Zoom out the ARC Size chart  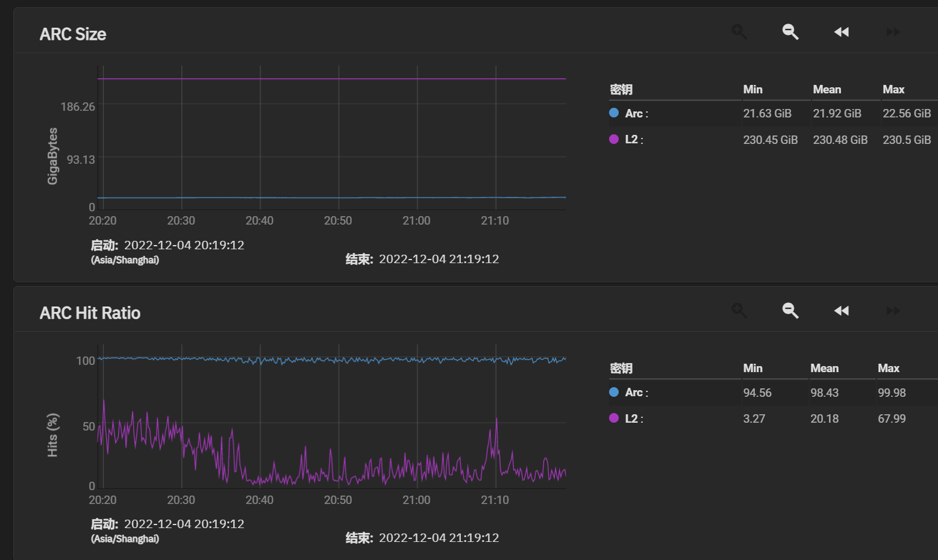coord(790,32)
